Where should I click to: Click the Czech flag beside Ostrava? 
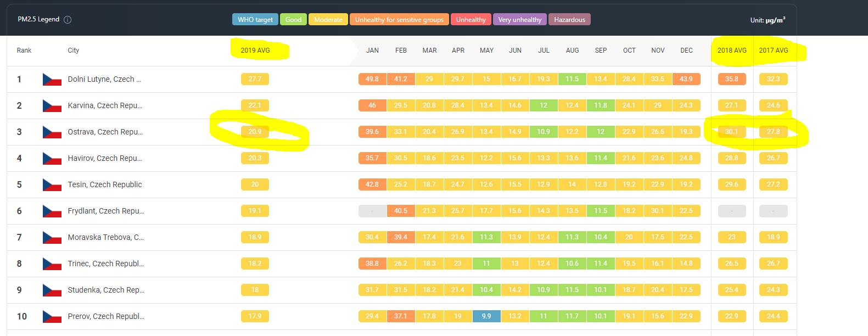[52, 132]
